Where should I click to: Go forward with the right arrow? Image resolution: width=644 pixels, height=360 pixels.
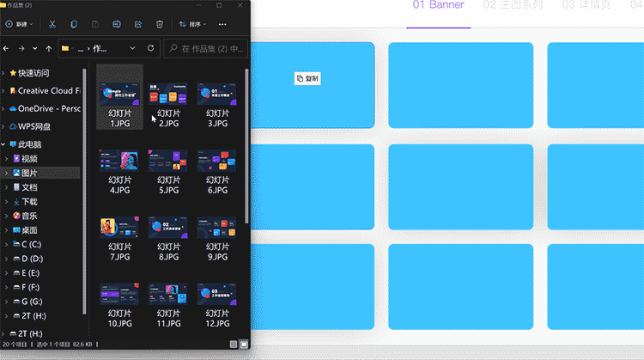(x=21, y=48)
